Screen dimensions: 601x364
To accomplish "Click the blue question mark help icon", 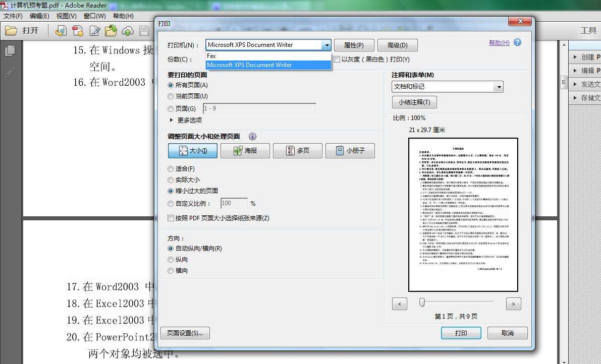I will pos(517,42).
